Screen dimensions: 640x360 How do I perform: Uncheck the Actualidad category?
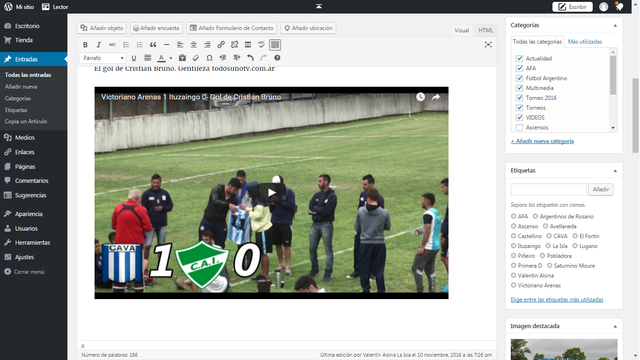tap(519, 58)
